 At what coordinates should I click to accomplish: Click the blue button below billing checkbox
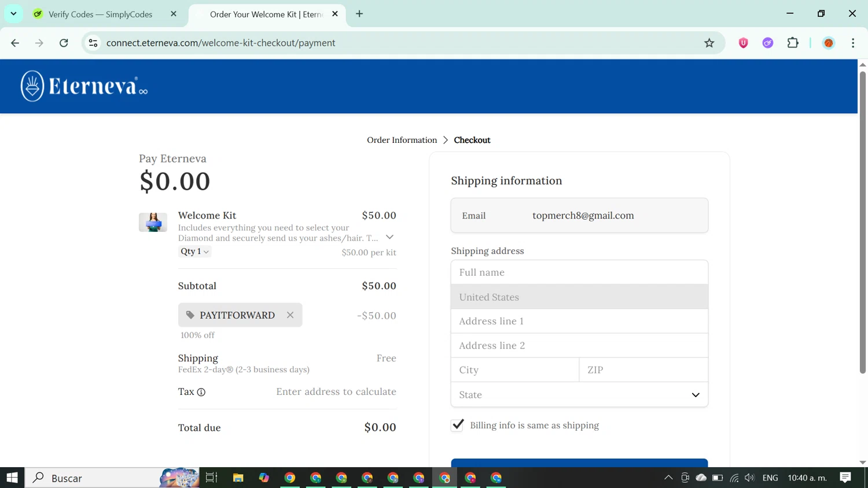pyautogui.click(x=579, y=463)
